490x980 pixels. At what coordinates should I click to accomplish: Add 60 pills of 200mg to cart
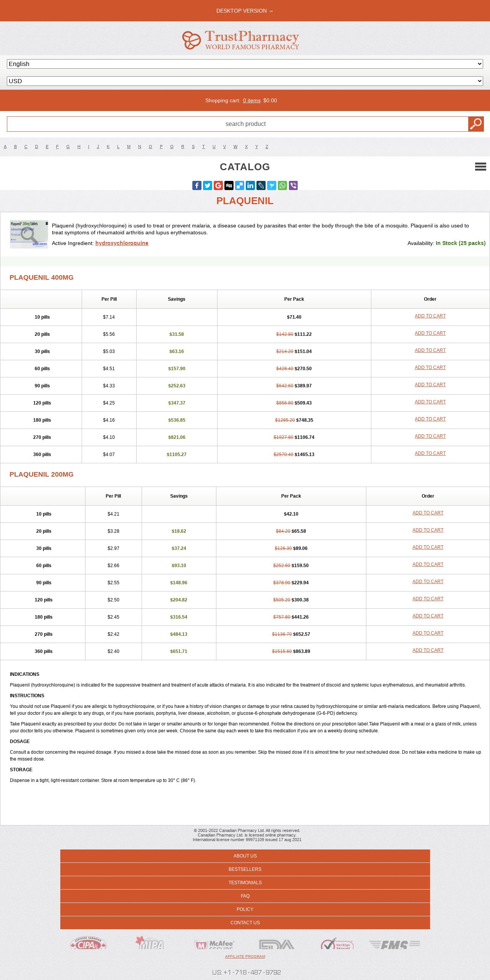[x=428, y=564]
